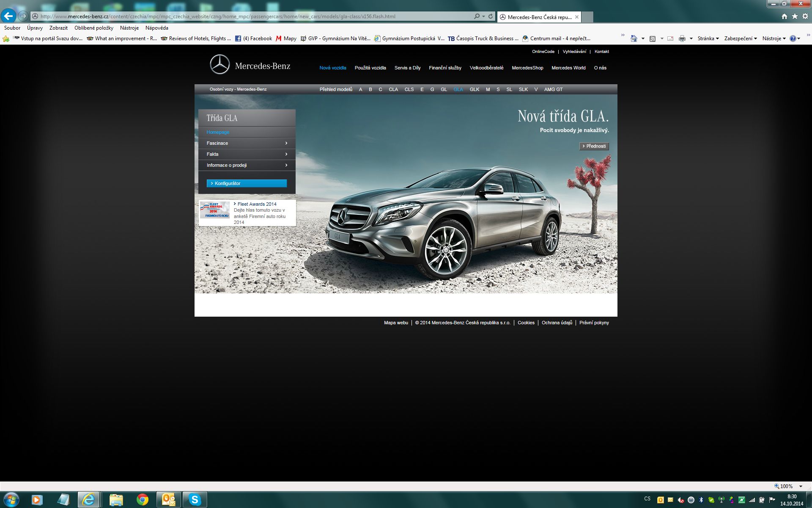Click the Vyhledávání link at page top

click(574, 52)
